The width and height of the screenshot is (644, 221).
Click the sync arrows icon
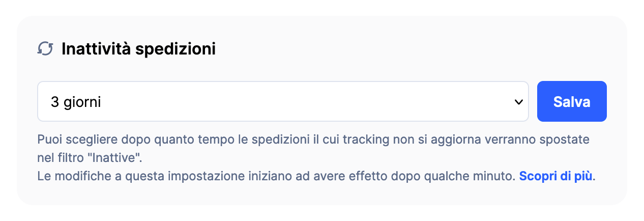coord(46,49)
